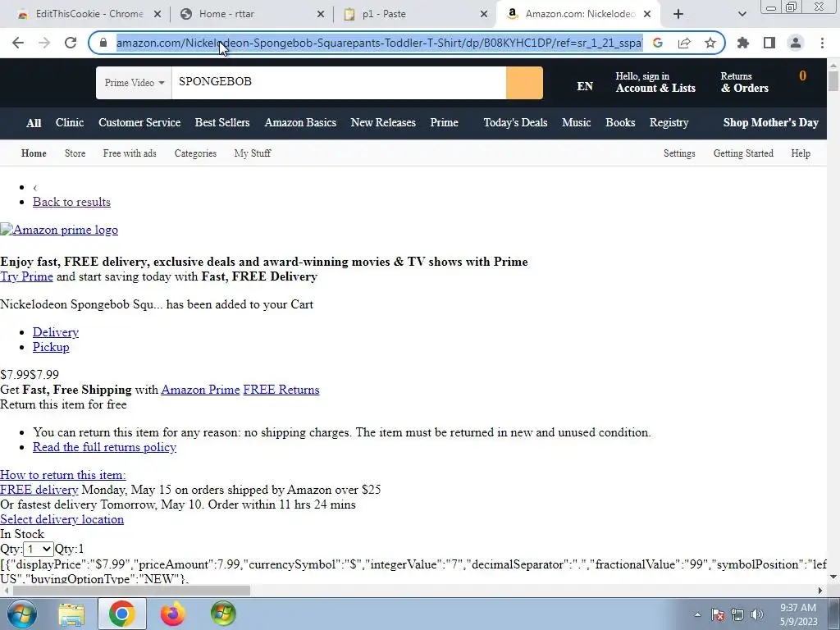Open Music in the nav bar
The width and height of the screenshot is (840, 630).
576,123
